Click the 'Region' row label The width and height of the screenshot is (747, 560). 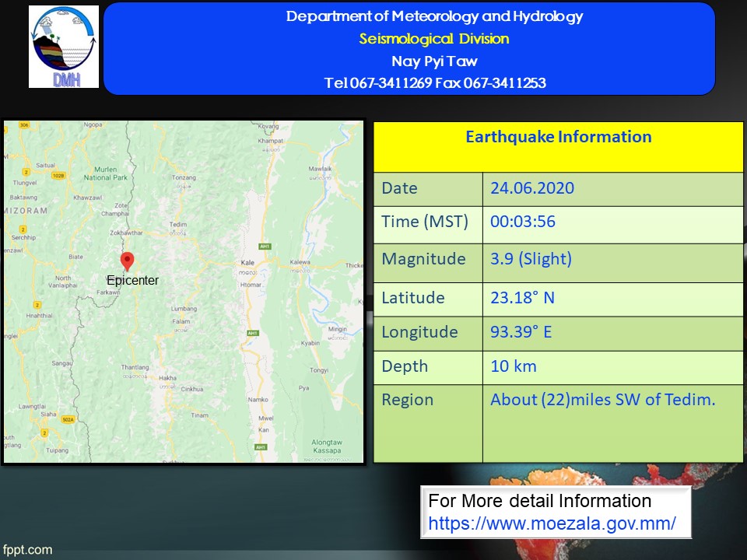pos(407,400)
